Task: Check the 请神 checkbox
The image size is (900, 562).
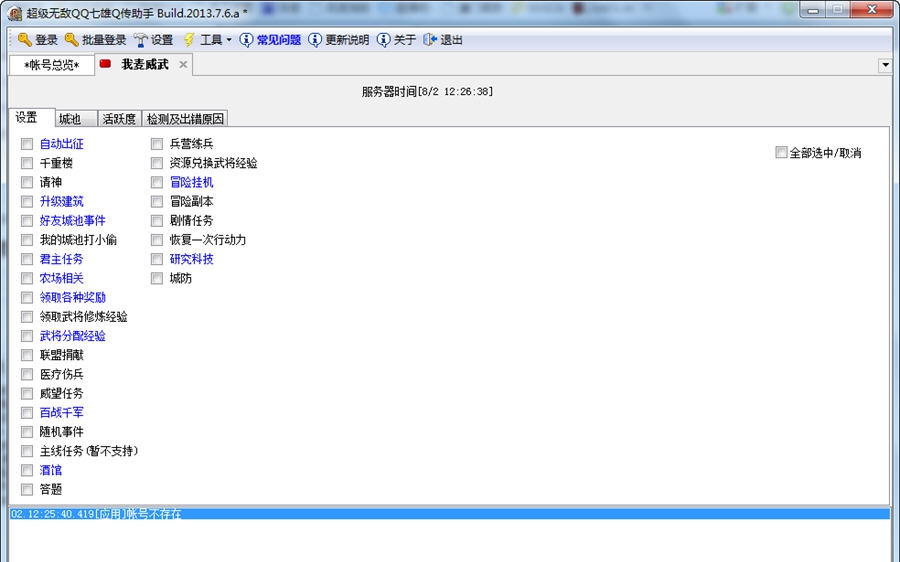Action: click(27, 182)
